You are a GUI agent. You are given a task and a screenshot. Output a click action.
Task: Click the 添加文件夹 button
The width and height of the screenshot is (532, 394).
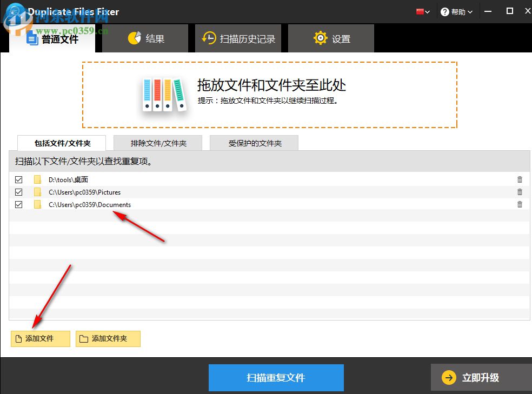click(108, 338)
